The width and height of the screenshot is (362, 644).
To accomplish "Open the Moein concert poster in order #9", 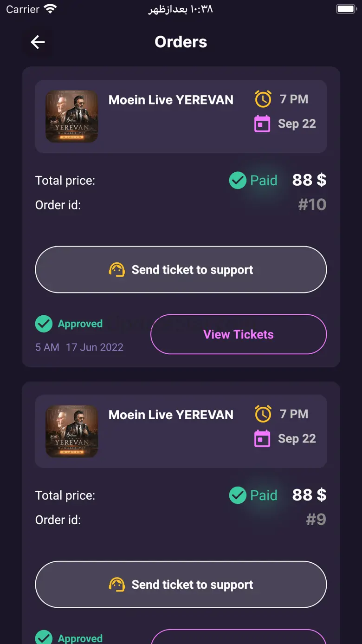I will click(x=72, y=431).
